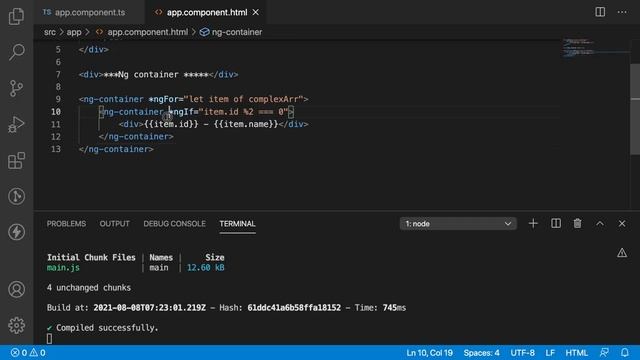
Task: Click 'ng-container' in the breadcrumb
Action: [x=237, y=32]
